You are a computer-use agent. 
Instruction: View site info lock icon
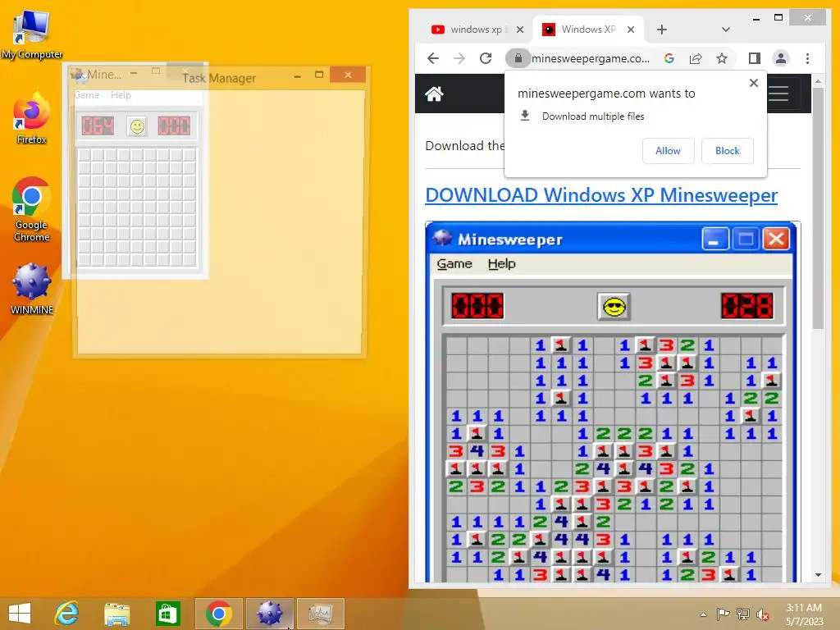tap(518, 58)
